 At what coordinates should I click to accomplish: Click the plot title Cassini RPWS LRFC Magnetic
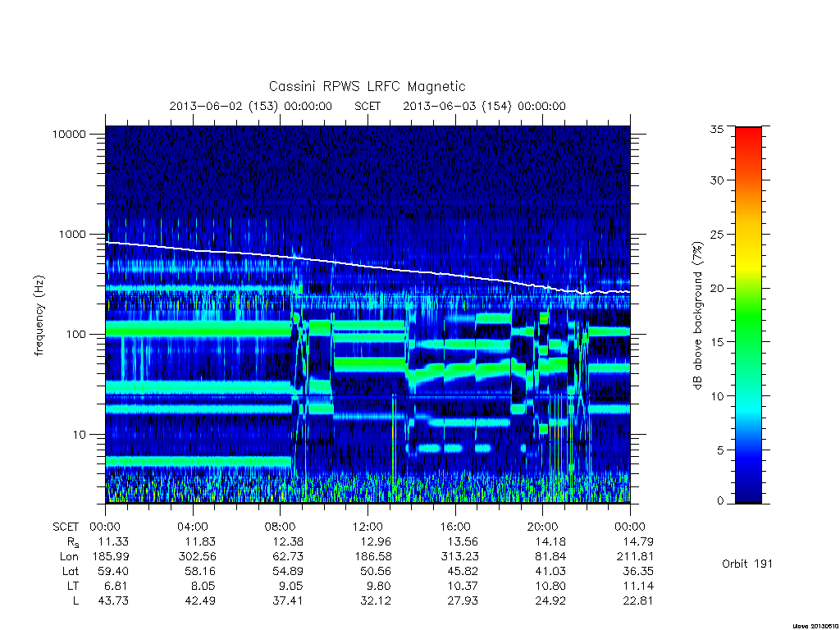click(367, 86)
